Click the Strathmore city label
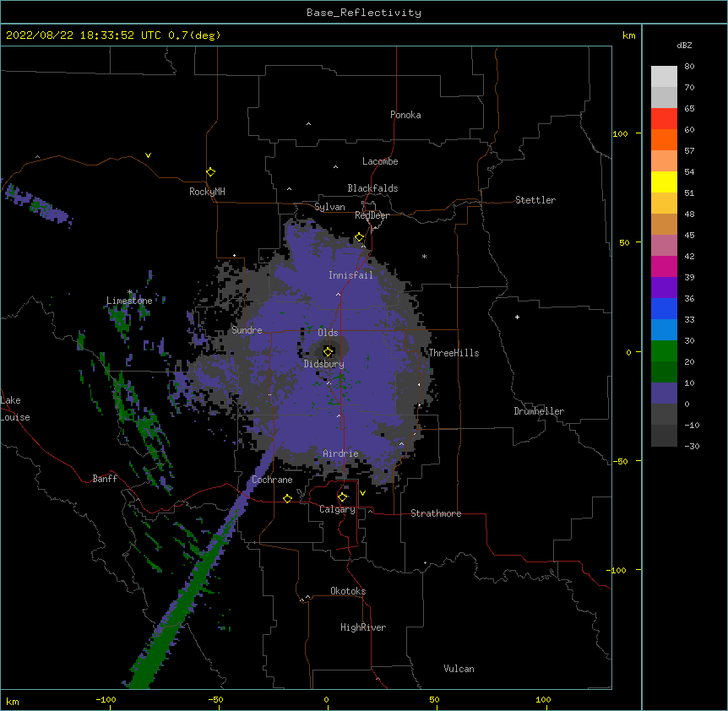 [436, 513]
